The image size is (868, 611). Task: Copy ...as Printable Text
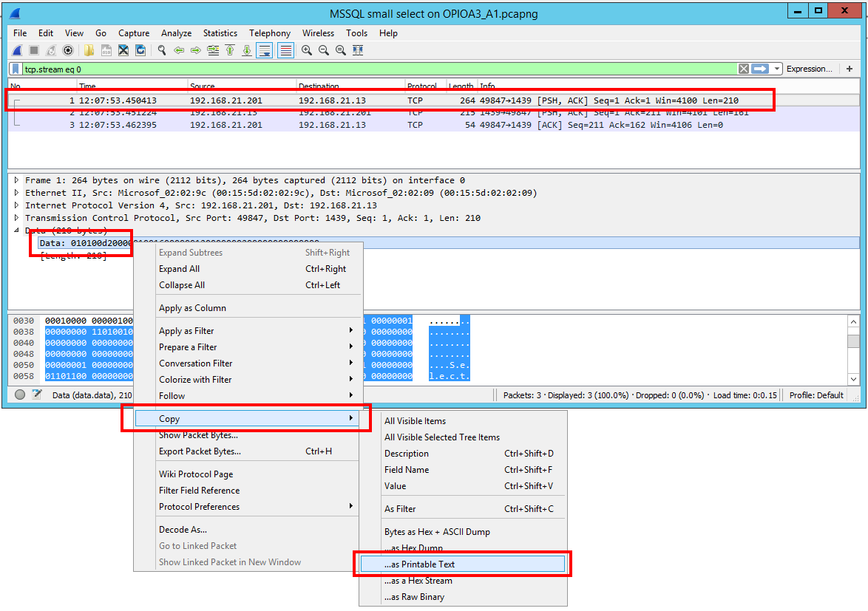pyautogui.click(x=463, y=564)
